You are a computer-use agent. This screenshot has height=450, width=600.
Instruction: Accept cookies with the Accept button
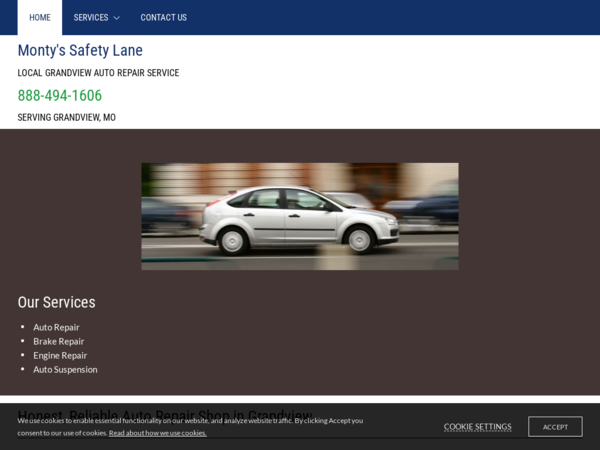(x=555, y=427)
